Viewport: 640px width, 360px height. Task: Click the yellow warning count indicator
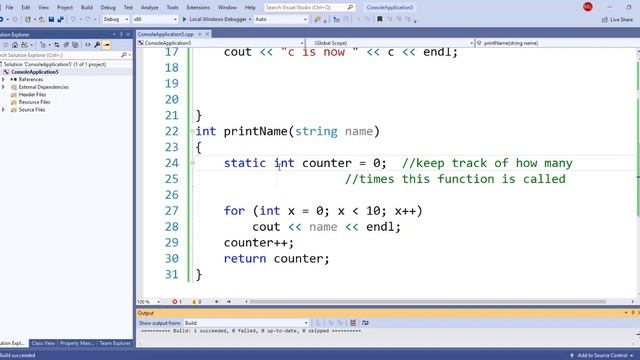[196, 302]
